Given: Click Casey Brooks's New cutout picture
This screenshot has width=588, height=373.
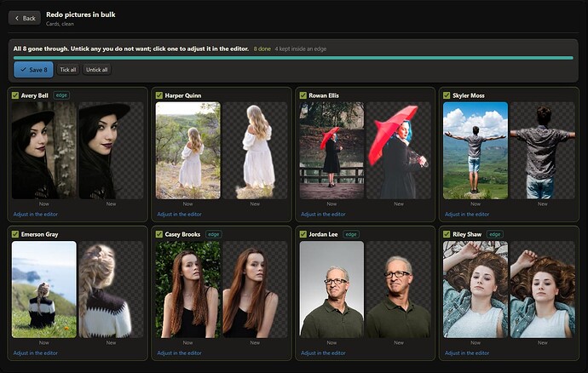Looking at the screenshot, I should tap(255, 290).
